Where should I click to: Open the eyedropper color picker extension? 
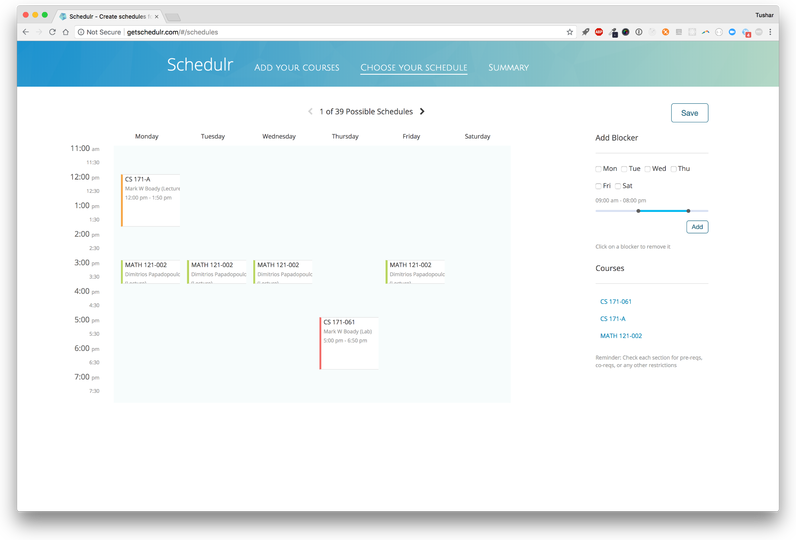click(613, 33)
